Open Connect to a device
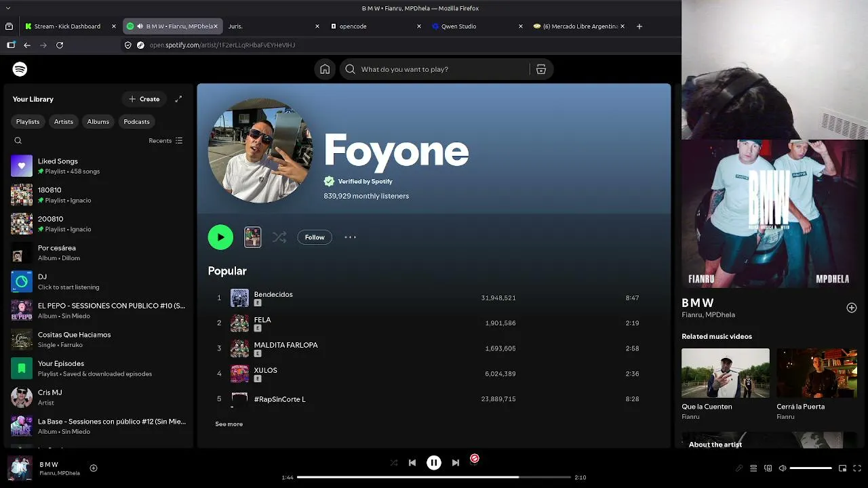The height and width of the screenshot is (488, 868). click(768, 468)
